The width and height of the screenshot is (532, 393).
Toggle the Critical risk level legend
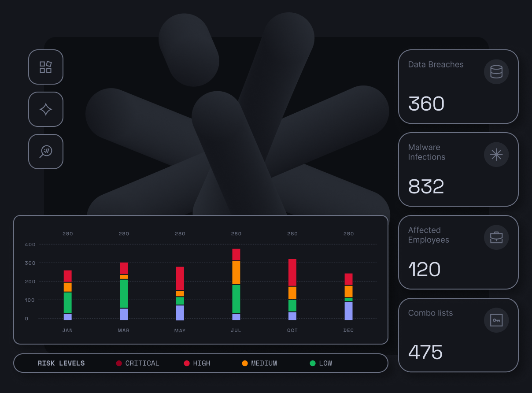[138, 363]
